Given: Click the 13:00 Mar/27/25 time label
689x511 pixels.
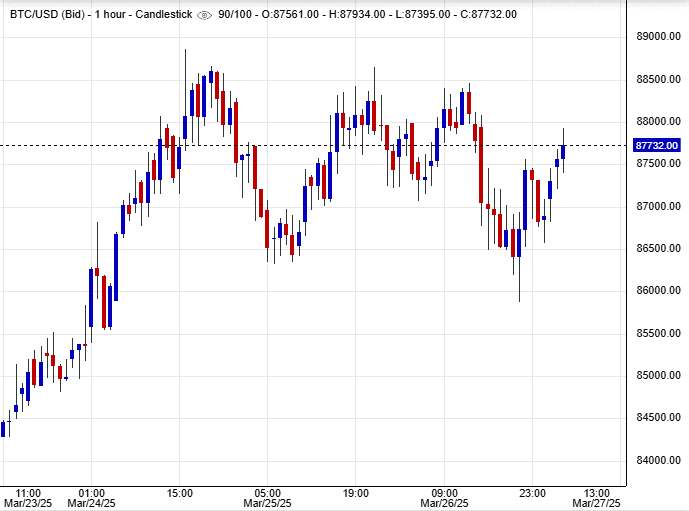Looking at the screenshot, I should 596,498.
